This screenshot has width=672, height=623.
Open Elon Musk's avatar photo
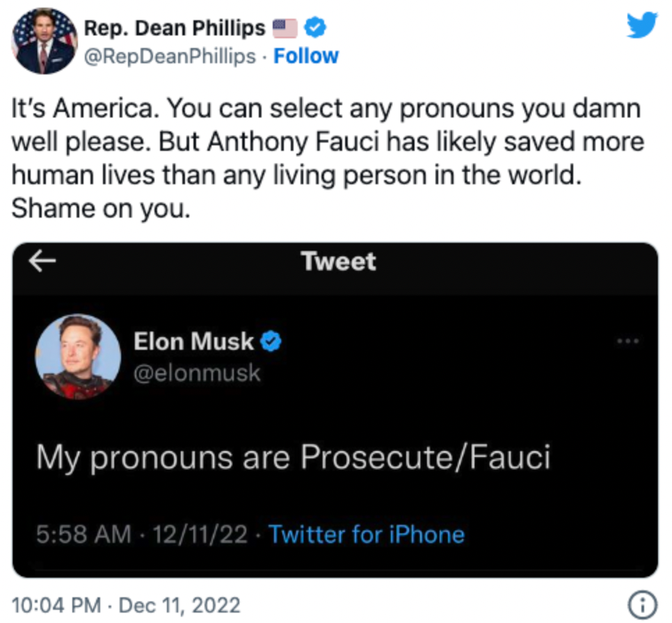tap(78, 357)
